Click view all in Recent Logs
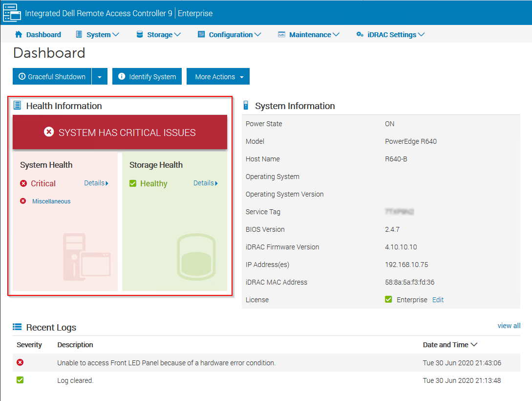 tap(509, 326)
